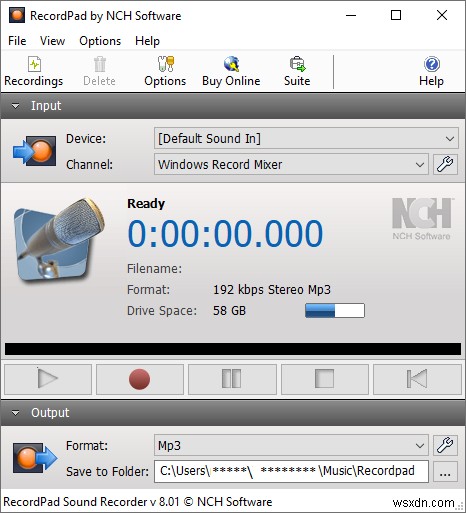Click the Save to Folder path field
This screenshot has height=513, width=466.
(291, 471)
